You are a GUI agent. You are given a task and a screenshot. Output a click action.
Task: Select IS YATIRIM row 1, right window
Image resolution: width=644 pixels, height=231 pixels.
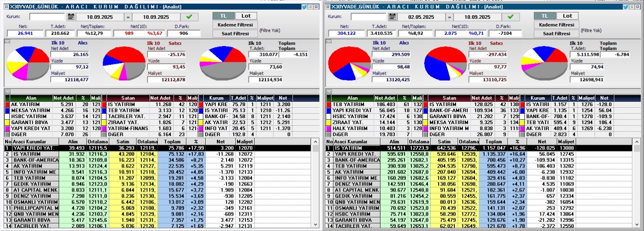[479, 148]
